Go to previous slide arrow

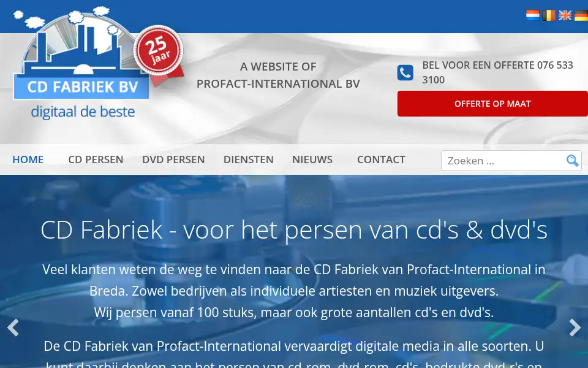click(13, 328)
